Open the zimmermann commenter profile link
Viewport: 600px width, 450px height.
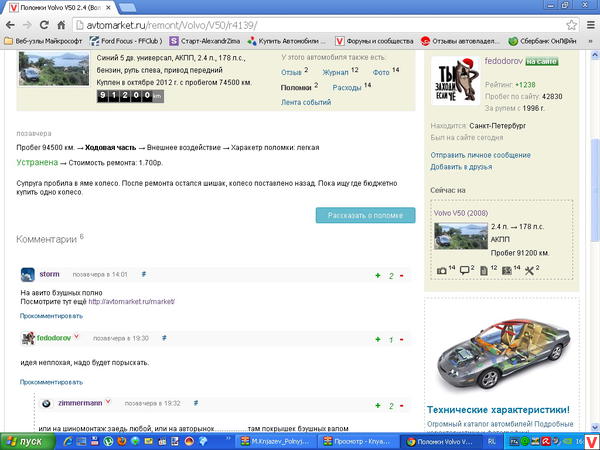tap(80, 403)
